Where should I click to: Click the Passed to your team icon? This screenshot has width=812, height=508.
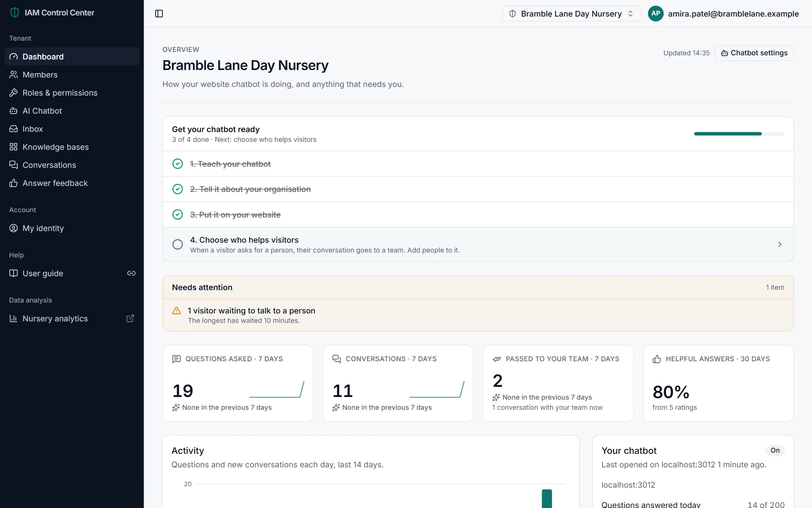point(497,359)
